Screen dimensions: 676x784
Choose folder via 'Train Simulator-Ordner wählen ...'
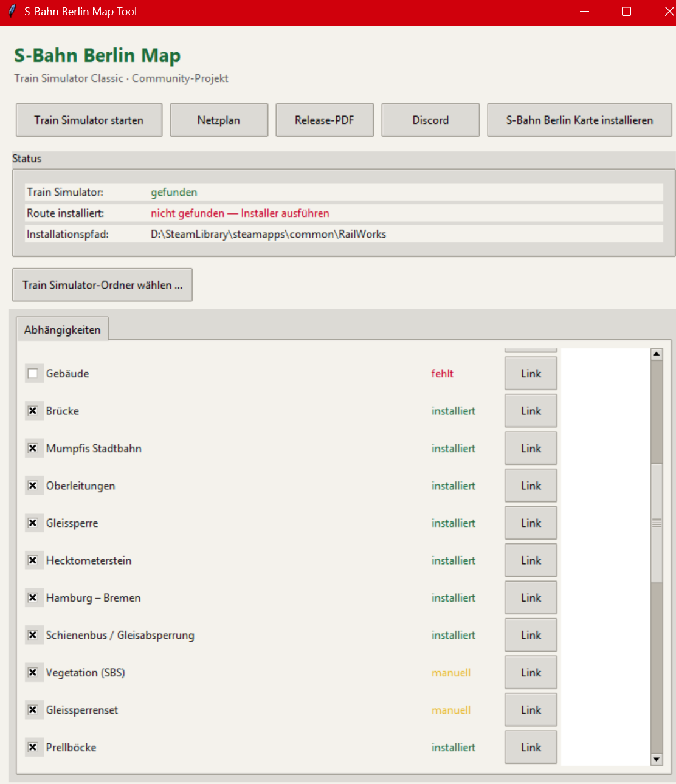click(102, 285)
